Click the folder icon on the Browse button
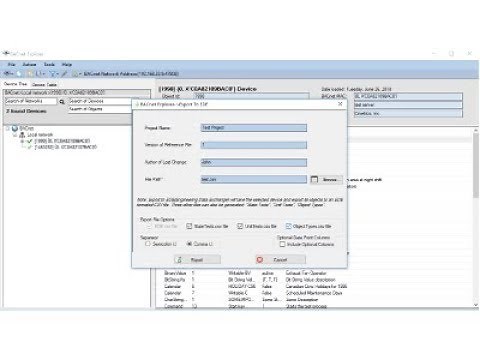Screen dimensions: 480x360 tap(314, 180)
